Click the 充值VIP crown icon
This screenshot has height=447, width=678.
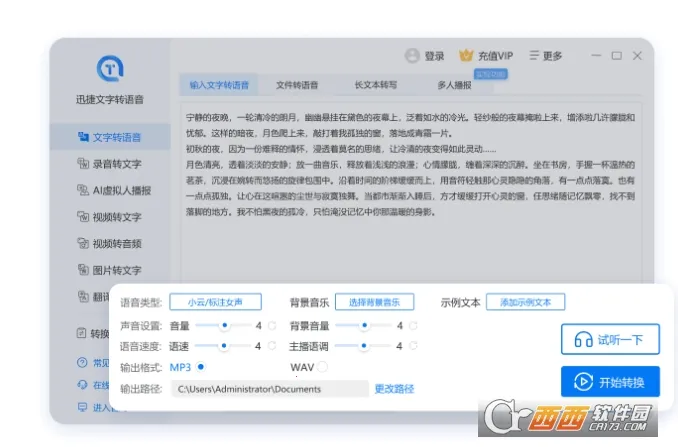(466, 56)
